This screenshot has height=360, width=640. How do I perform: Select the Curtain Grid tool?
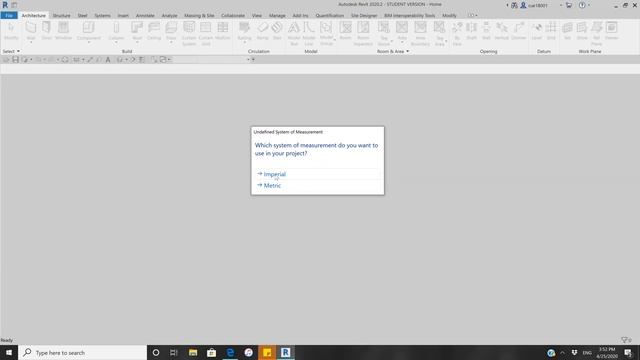pyautogui.click(x=206, y=33)
